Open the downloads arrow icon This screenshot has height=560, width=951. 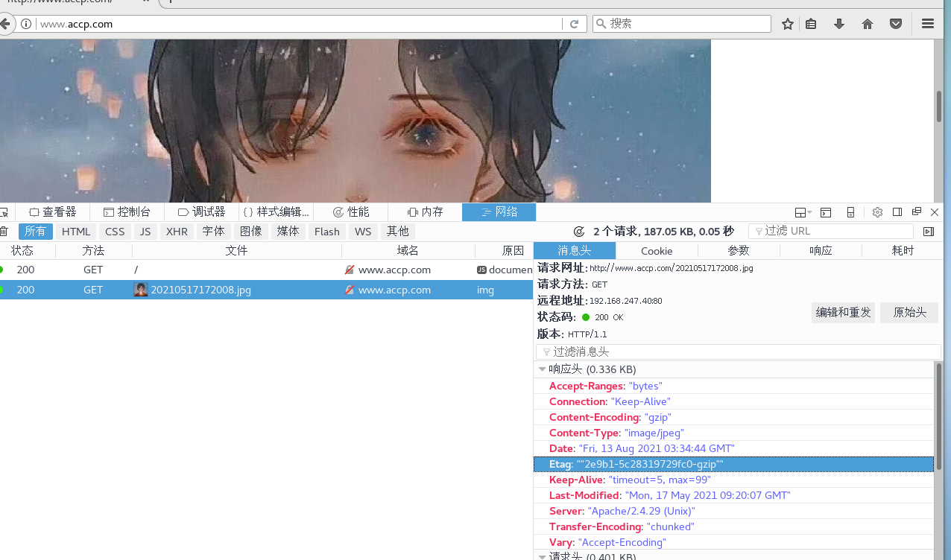pos(839,24)
